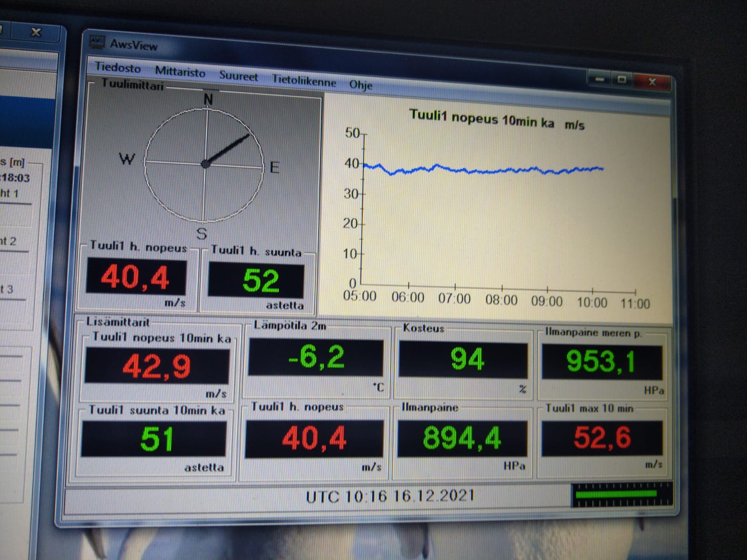Select the Ilmanpaine meren p. 953,1 readout
The image size is (747, 560).
[x=601, y=362]
